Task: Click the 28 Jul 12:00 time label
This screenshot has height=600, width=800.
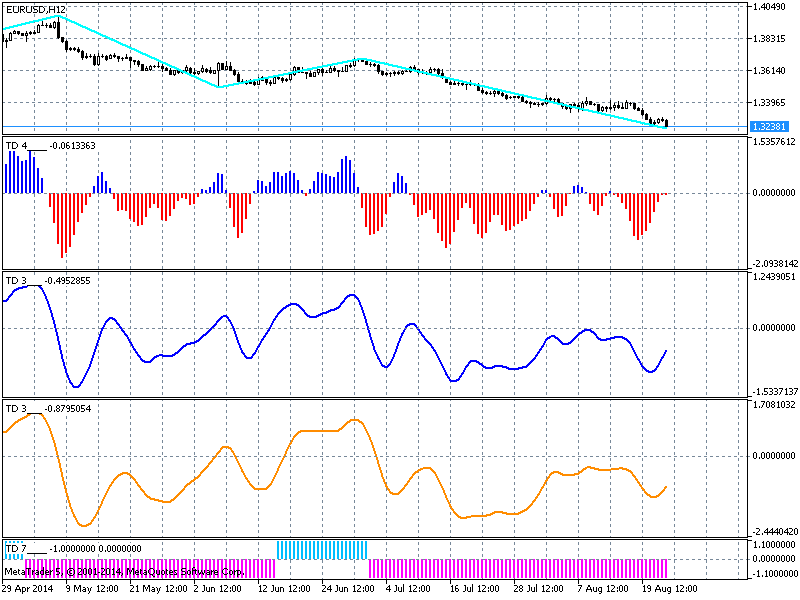Action: pyautogui.click(x=539, y=589)
